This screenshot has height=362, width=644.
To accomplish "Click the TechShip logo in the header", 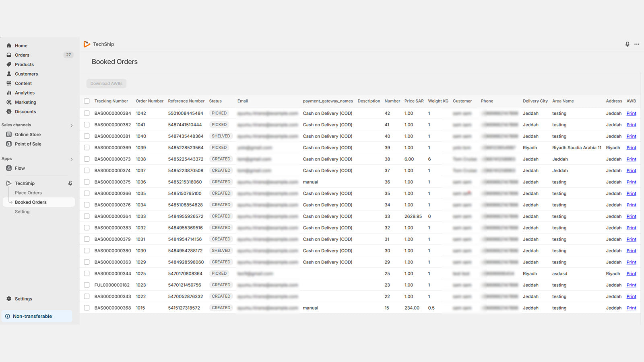I will pyautogui.click(x=99, y=44).
